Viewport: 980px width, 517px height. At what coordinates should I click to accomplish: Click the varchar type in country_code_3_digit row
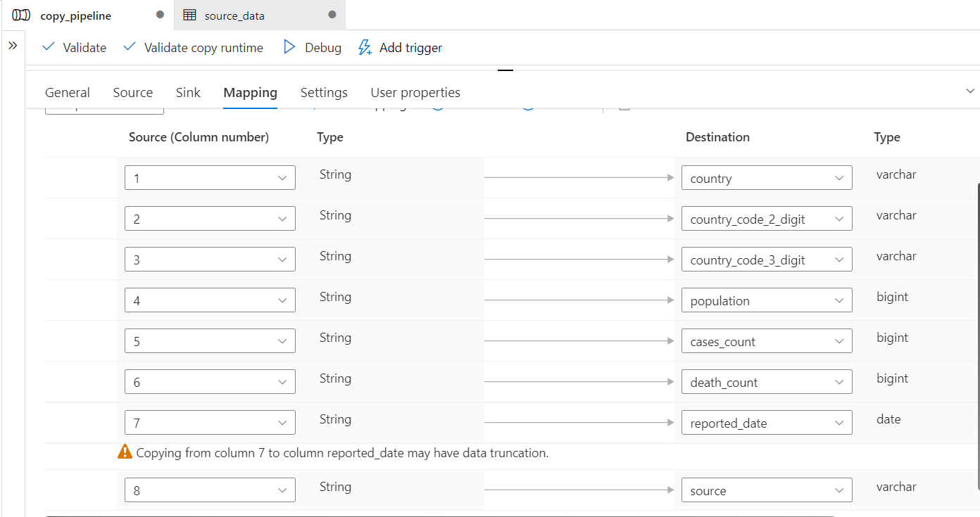[896, 256]
